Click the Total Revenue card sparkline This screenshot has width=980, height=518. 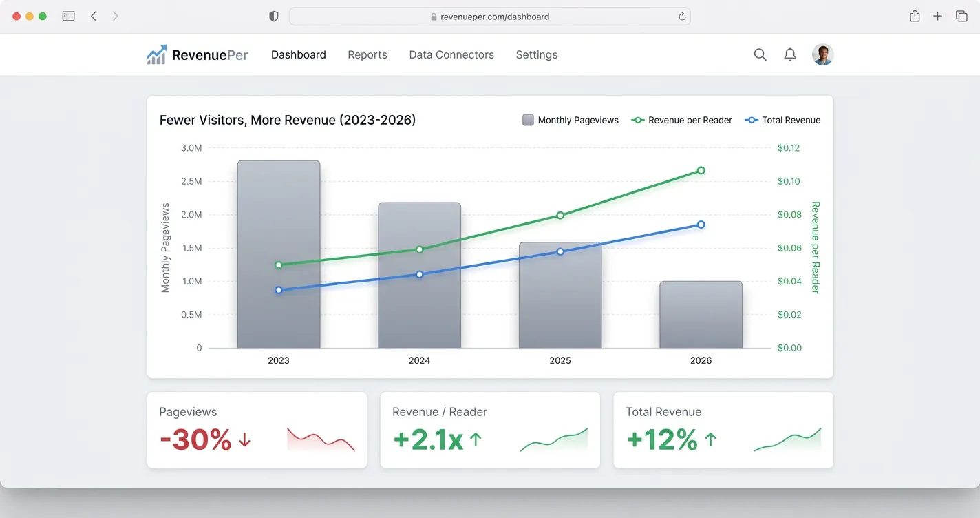click(x=787, y=439)
